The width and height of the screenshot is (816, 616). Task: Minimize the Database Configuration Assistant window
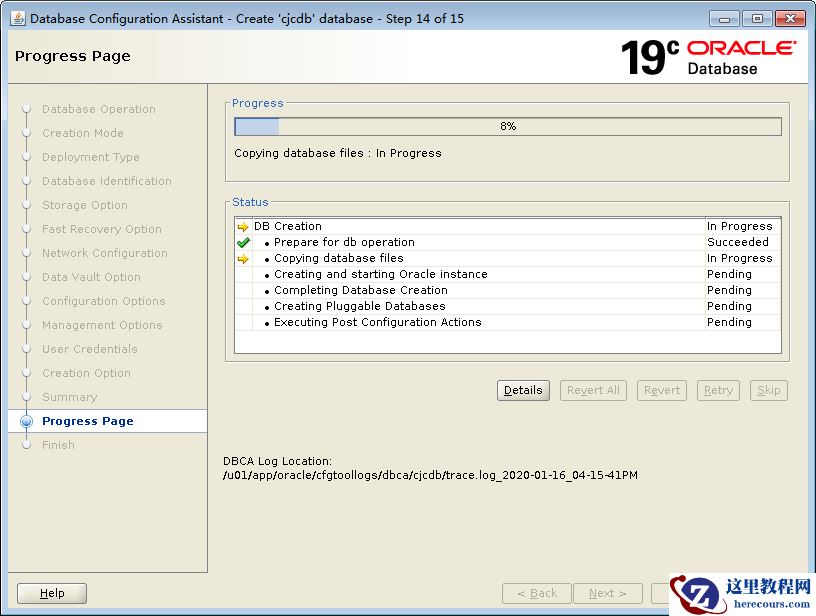(x=724, y=19)
